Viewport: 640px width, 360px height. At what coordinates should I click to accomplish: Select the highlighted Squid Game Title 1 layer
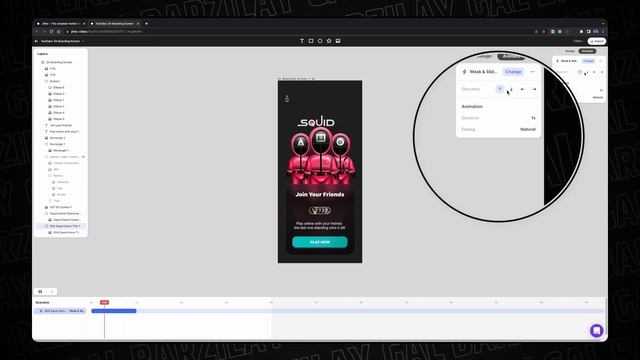click(61, 226)
